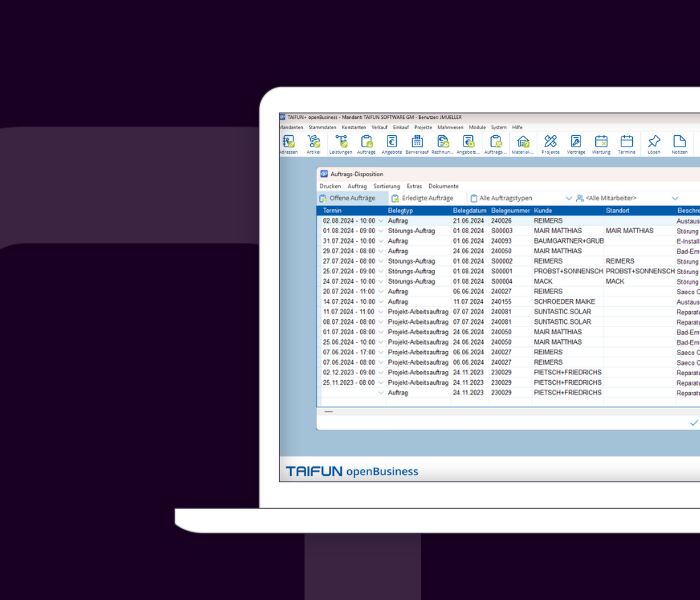
Task: Open the Artikel toolbar icon
Action: pyautogui.click(x=314, y=143)
